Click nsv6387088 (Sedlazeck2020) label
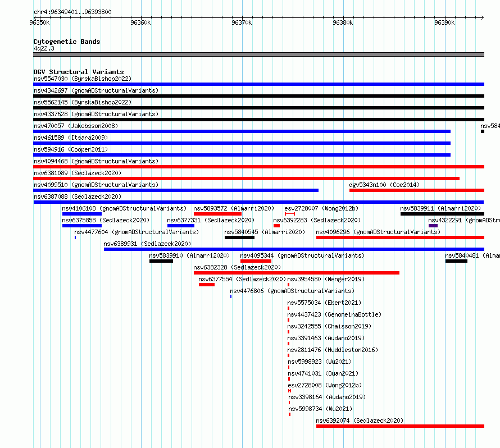The height and width of the screenshot is (448, 500). point(78,196)
